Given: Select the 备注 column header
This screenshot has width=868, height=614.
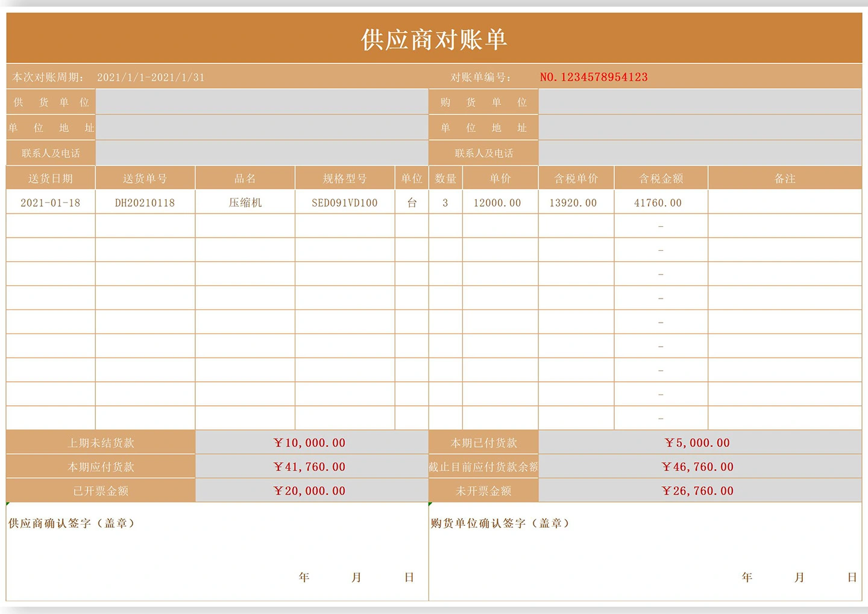Looking at the screenshot, I should tap(785, 179).
